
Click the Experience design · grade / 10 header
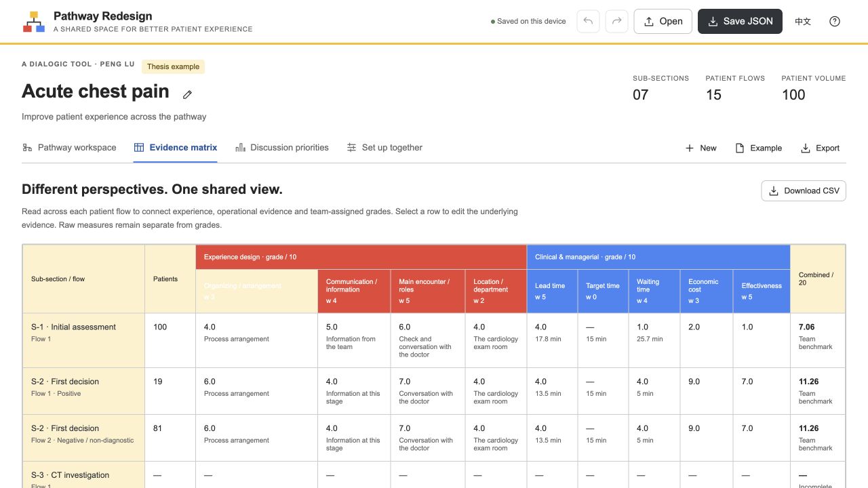[361, 257]
